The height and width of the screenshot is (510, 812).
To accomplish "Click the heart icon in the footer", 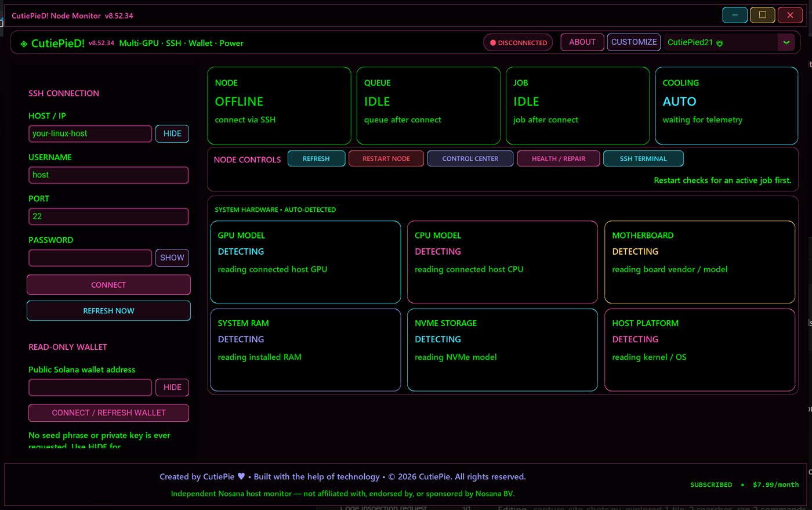I will click(x=241, y=476).
